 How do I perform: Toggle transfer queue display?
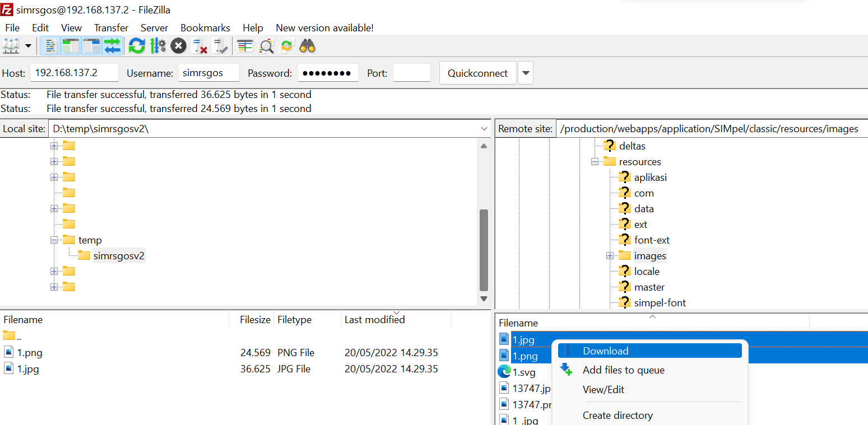(x=112, y=46)
